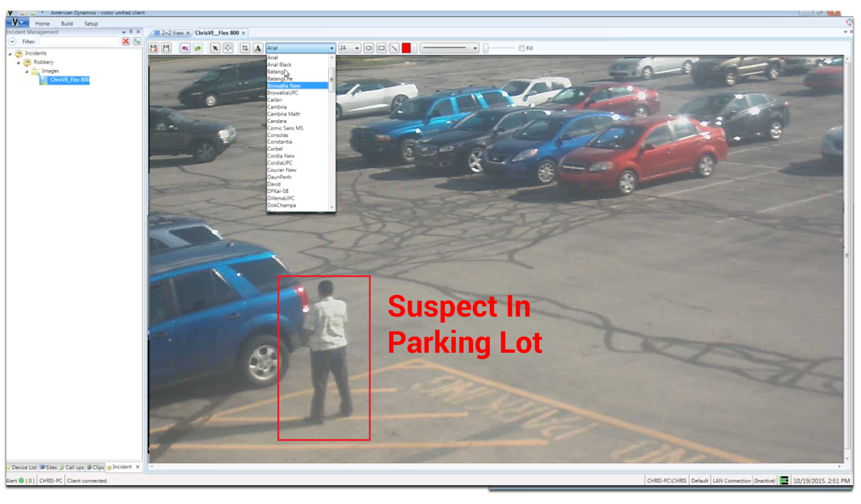Screen dimensions: 861x504
Task: Click in the Filter input field
Action: click(78, 41)
